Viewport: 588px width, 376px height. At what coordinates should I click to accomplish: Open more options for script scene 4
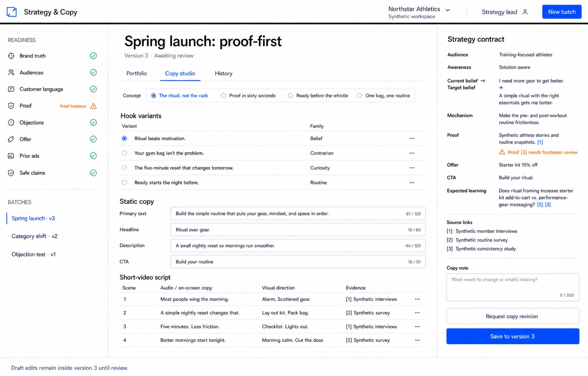click(x=417, y=340)
